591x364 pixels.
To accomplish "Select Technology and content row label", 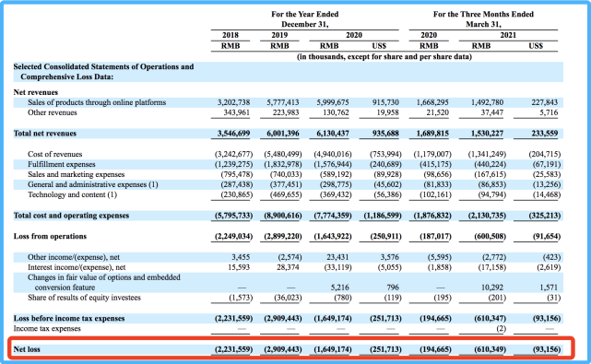I will click(72, 194).
